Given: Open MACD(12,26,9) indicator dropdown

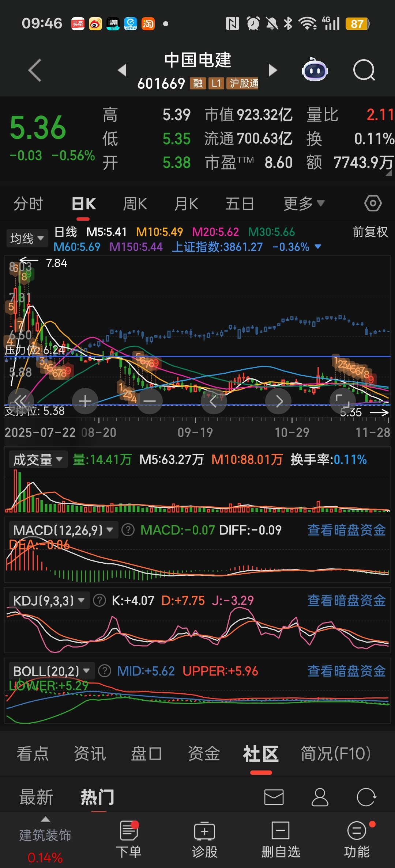Looking at the screenshot, I should 63,530.
